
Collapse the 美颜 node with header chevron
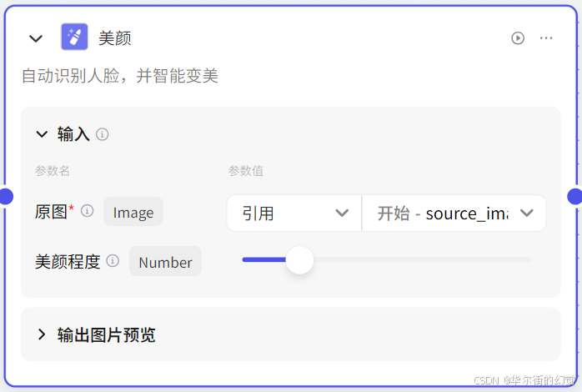(36, 38)
